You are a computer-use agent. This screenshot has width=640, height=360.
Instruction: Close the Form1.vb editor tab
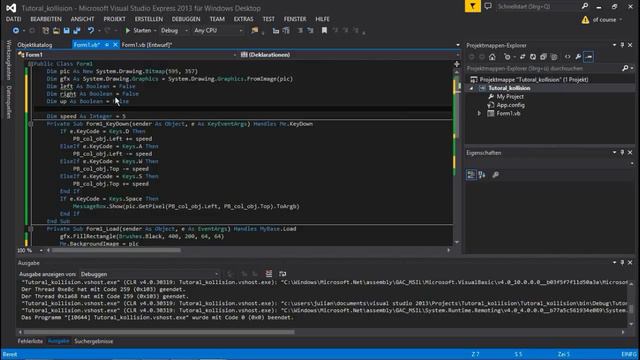point(115,45)
